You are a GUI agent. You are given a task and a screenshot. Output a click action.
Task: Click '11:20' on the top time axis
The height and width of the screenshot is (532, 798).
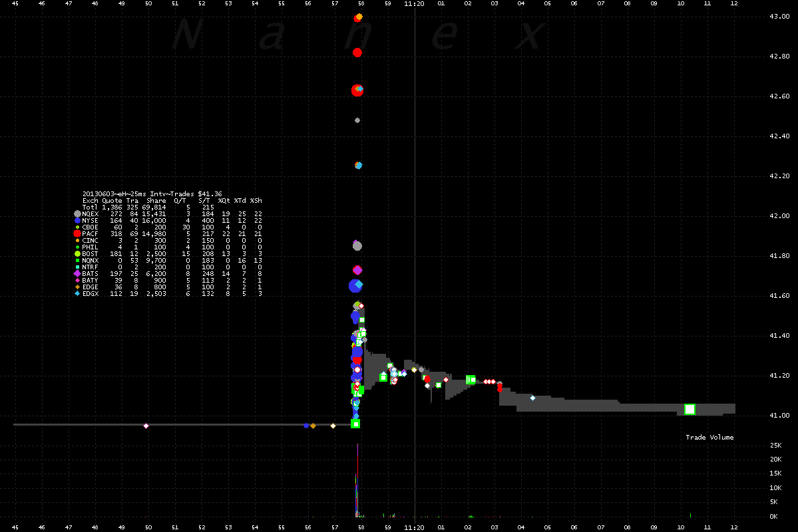point(414,3)
